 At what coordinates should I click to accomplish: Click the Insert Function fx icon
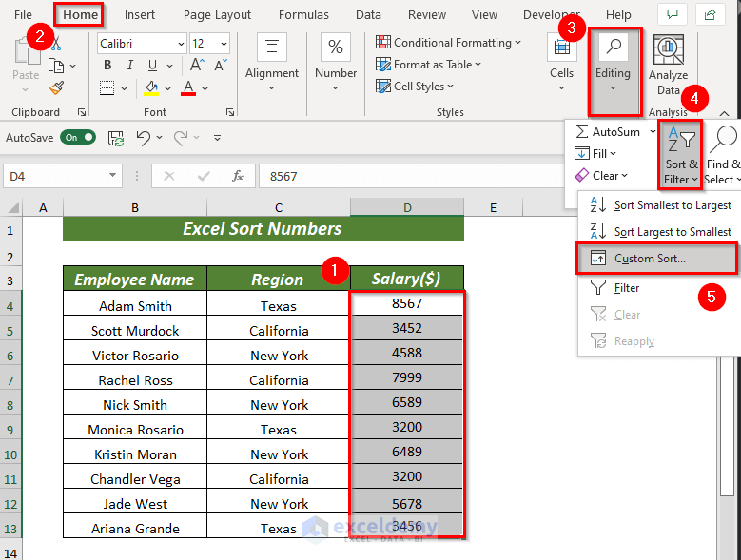click(238, 176)
